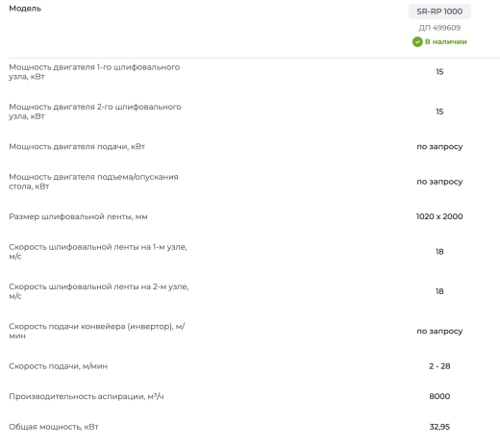Click 'Общая мощность, кВт' label

pyautogui.click(x=54, y=427)
